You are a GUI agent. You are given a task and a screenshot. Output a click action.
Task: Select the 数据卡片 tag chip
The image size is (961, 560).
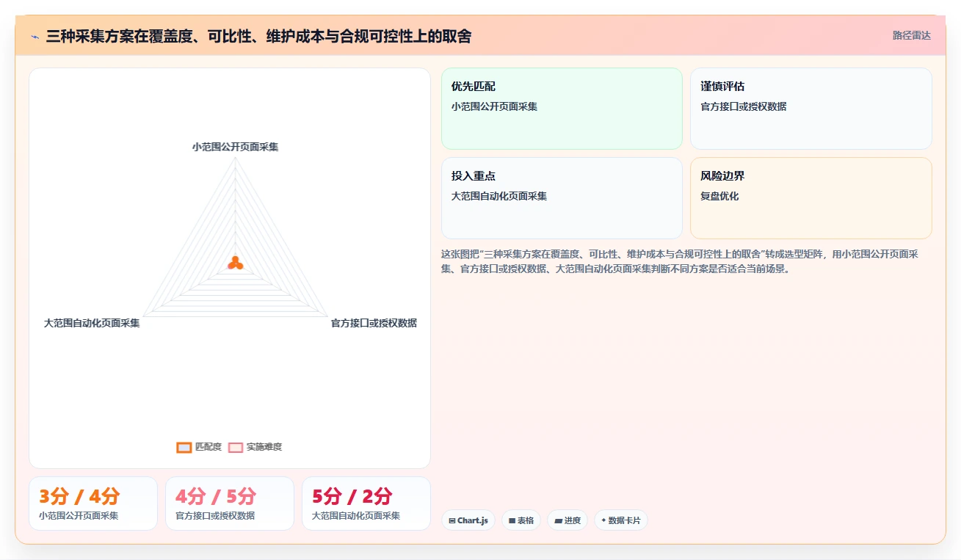point(621,520)
